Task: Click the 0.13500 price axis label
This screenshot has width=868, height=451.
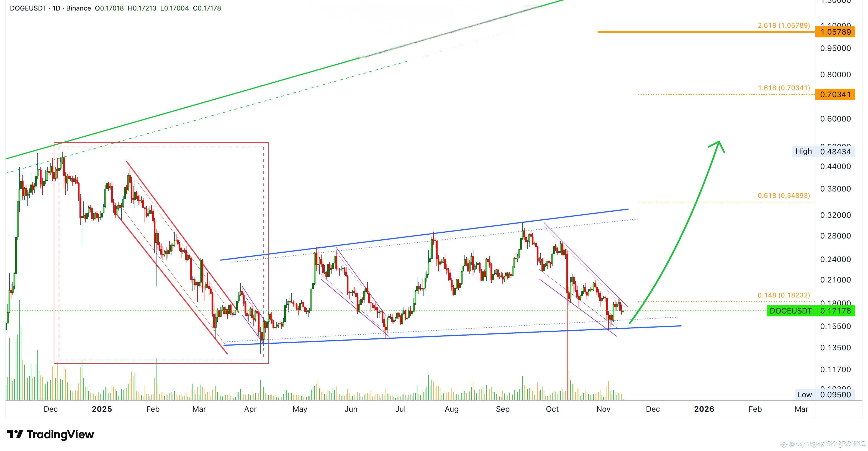Action: coord(835,348)
